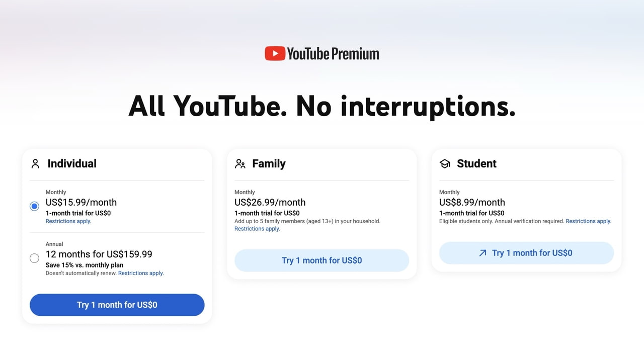This screenshot has width=644, height=362.
Task: Click the YouTube Premium logo
Action: [322, 53]
